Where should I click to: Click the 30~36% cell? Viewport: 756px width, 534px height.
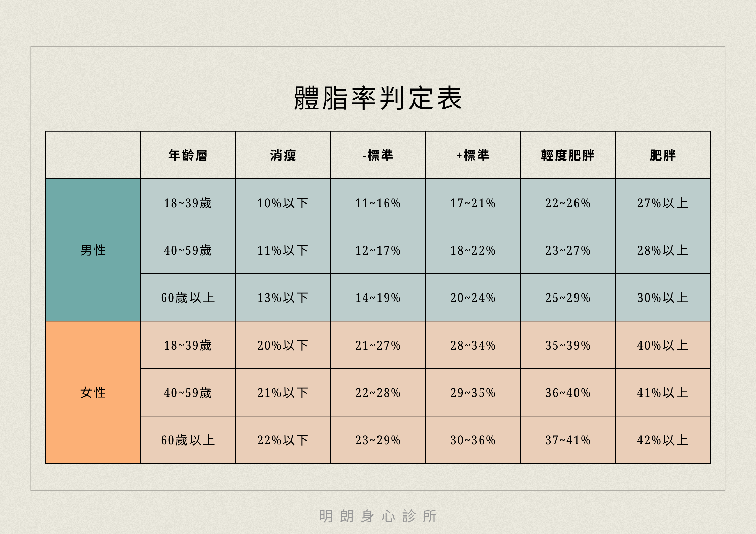(473, 440)
